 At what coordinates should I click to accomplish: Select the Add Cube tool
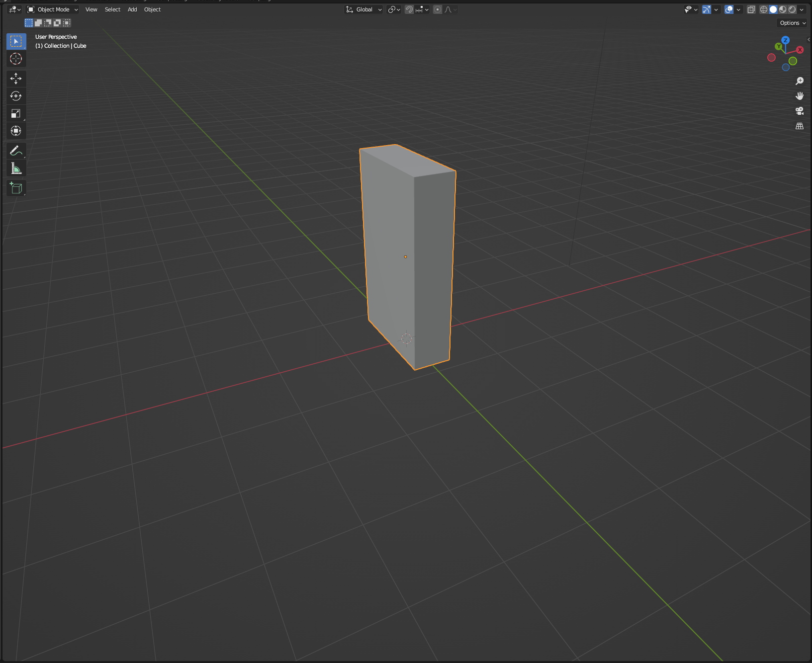16,188
